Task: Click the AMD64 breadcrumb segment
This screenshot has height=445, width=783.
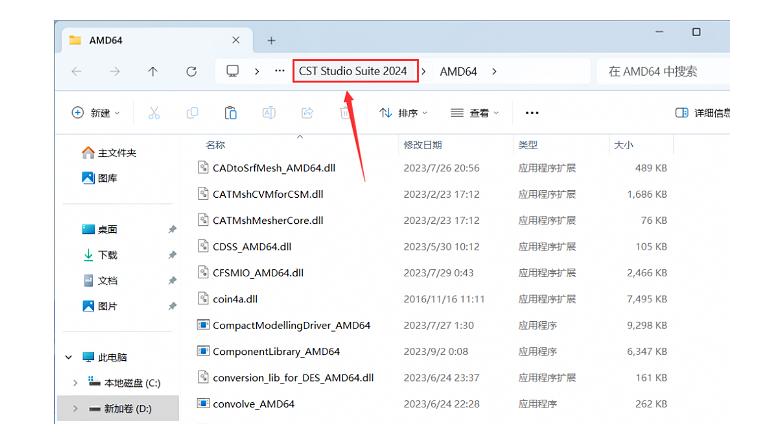Action: 458,71
